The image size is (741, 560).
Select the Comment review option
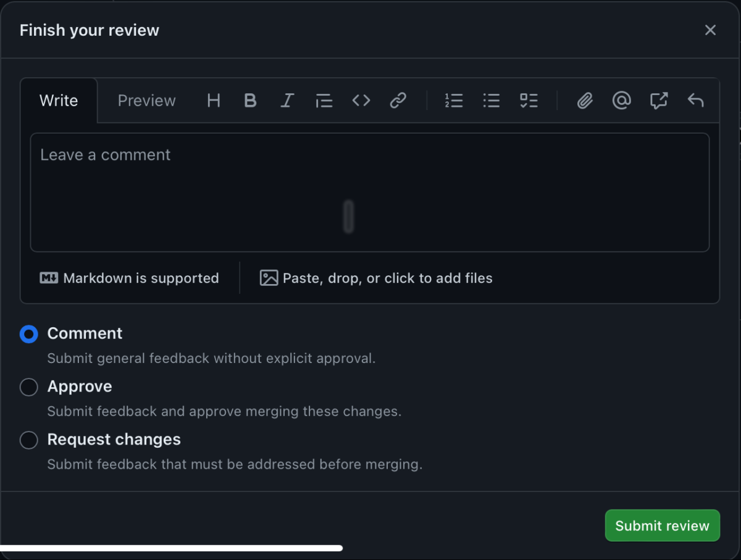click(x=28, y=334)
